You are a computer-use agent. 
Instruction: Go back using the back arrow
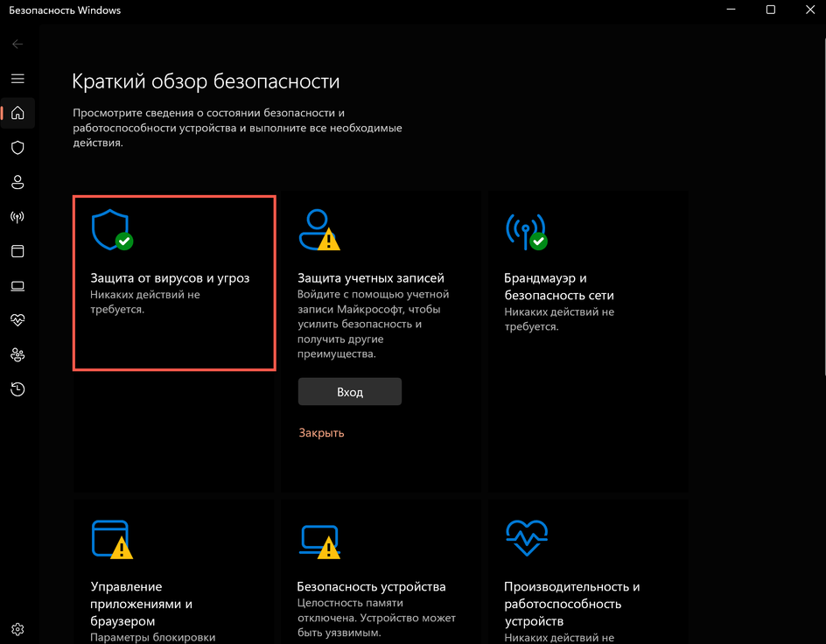17,45
